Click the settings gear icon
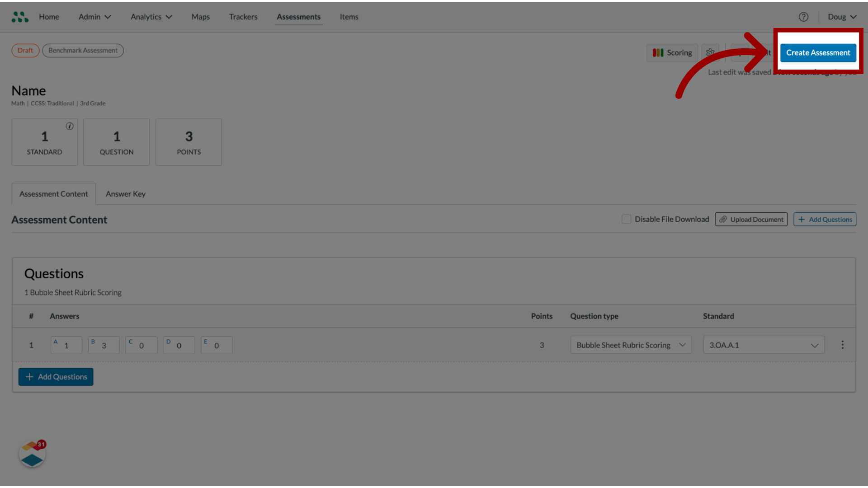Image resolution: width=868 pixels, height=488 pixels. [710, 52]
